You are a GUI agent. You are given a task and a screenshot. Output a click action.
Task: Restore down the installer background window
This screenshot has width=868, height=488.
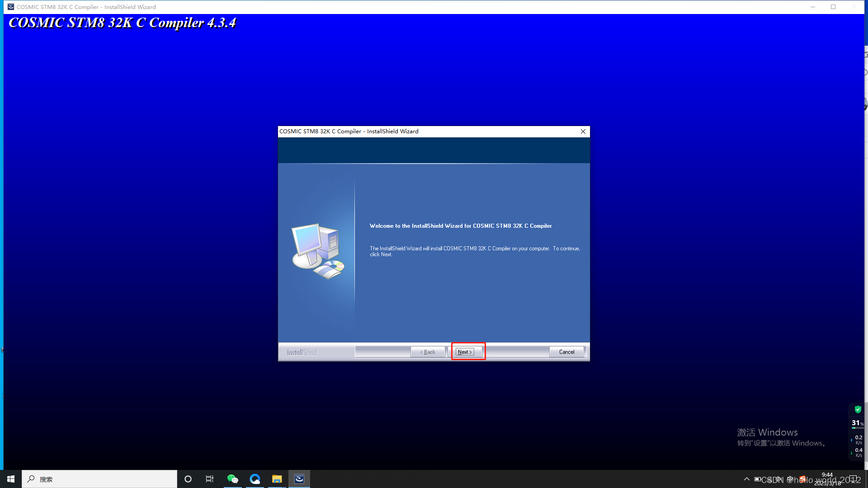(833, 7)
